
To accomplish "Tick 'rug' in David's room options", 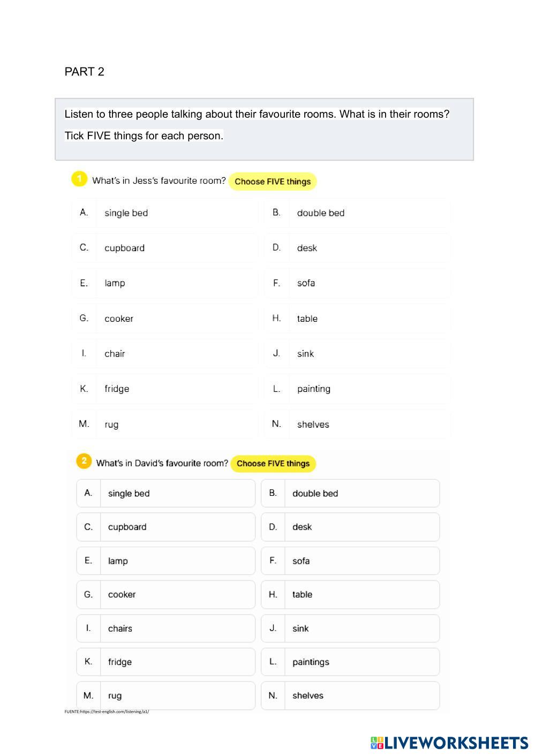I will 165,695.
